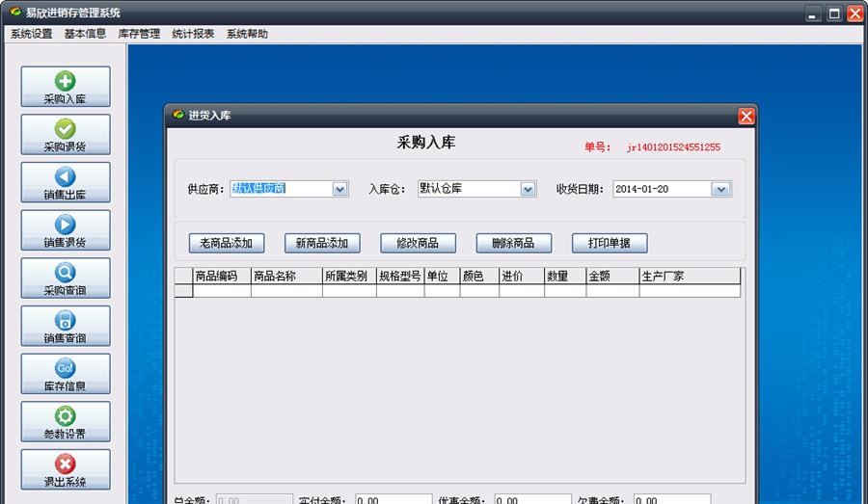Show 库存信息 from the sidebar

(66, 374)
